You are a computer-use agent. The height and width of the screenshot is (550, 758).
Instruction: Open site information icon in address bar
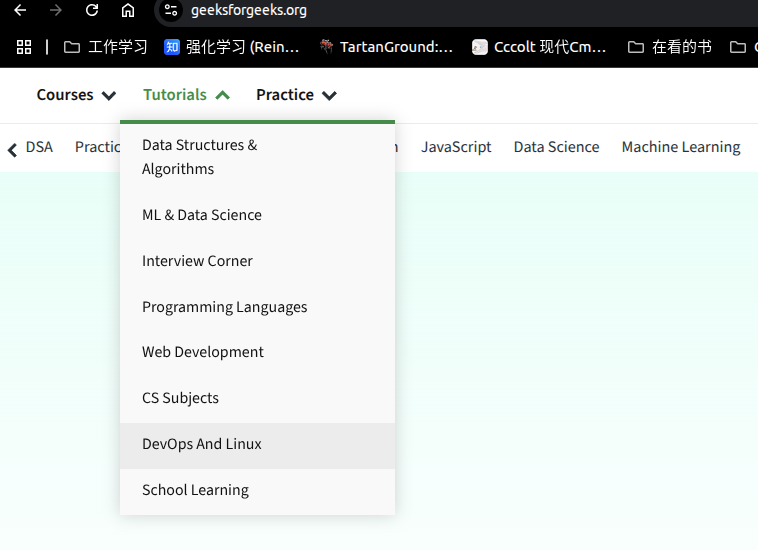click(171, 10)
